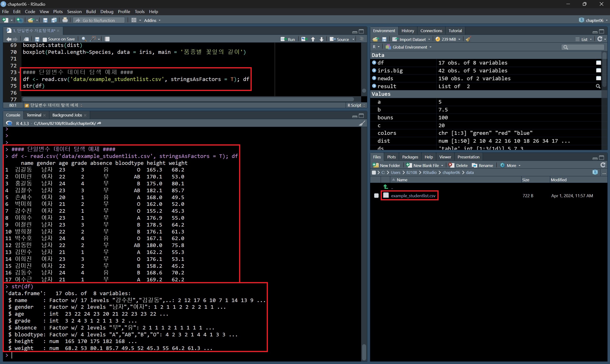
Task: Click the find/replace magnifier in editor toolbar
Action: pyautogui.click(x=84, y=39)
